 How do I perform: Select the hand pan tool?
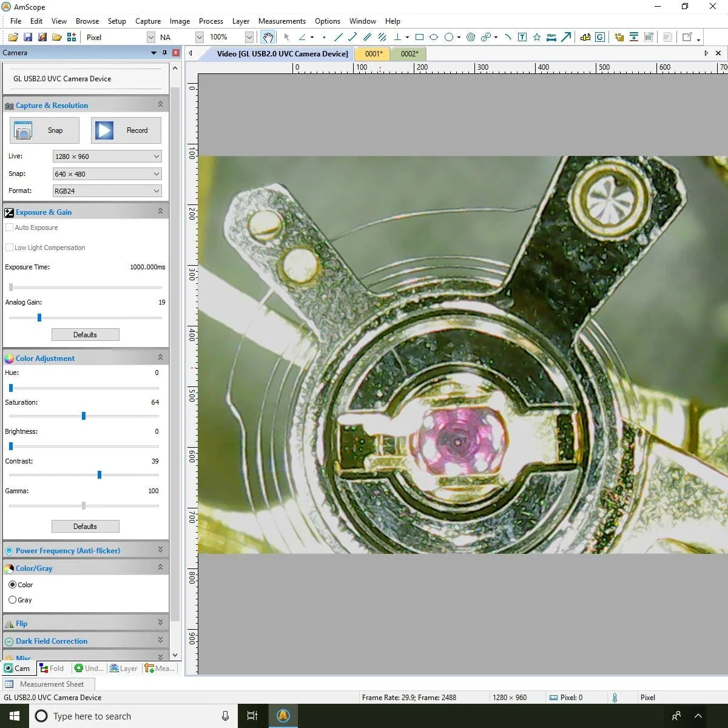(268, 37)
